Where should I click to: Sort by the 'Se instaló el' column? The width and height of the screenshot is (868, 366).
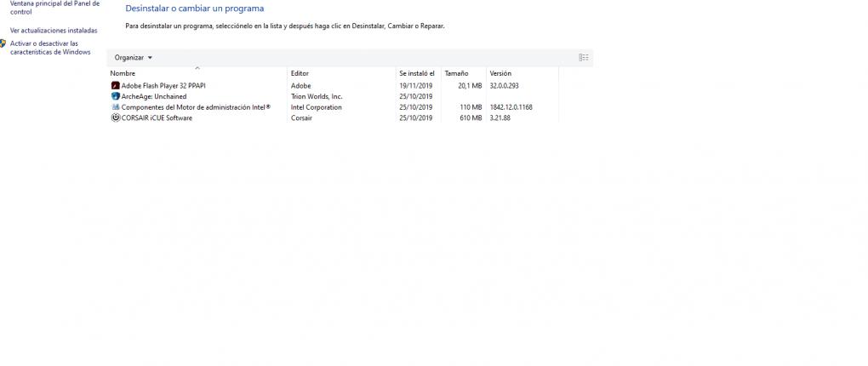click(417, 74)
